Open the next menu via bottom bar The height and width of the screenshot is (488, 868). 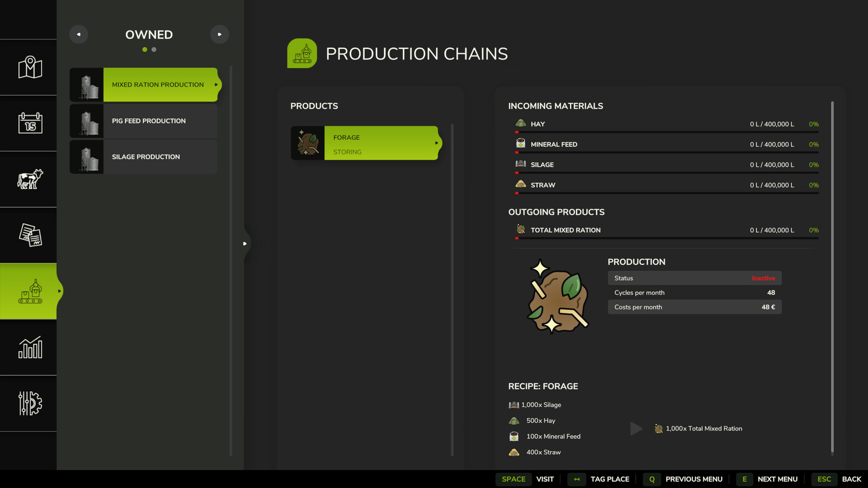(x=778, y=479)
